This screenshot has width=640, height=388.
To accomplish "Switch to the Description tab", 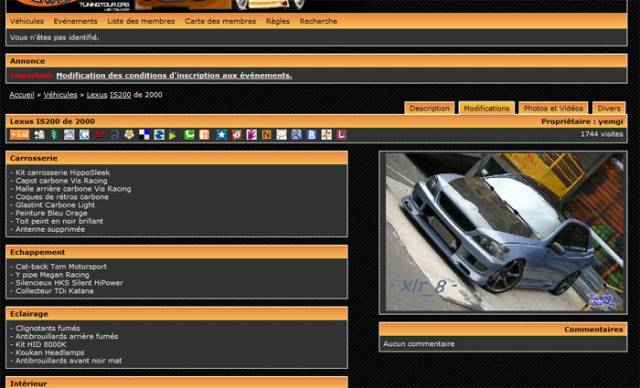I will [x=429, y=108].
